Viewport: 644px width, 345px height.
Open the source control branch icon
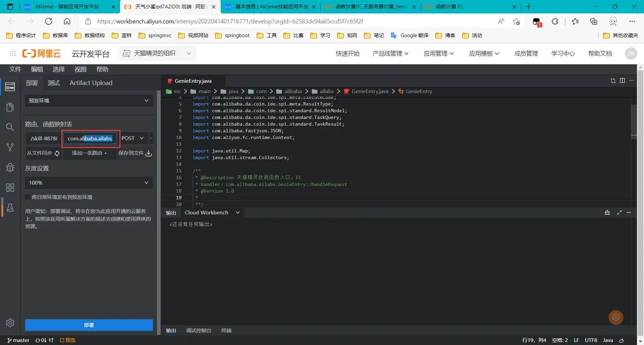pyautogui.click(x=10, y=147)
